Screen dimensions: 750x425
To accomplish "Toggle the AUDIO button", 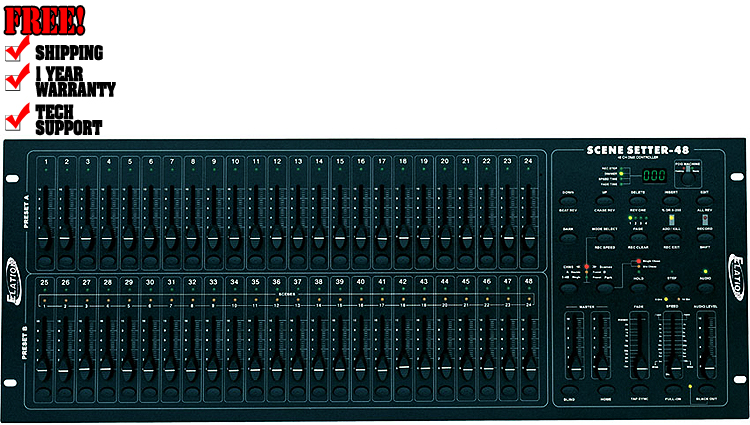I will 705,287.
